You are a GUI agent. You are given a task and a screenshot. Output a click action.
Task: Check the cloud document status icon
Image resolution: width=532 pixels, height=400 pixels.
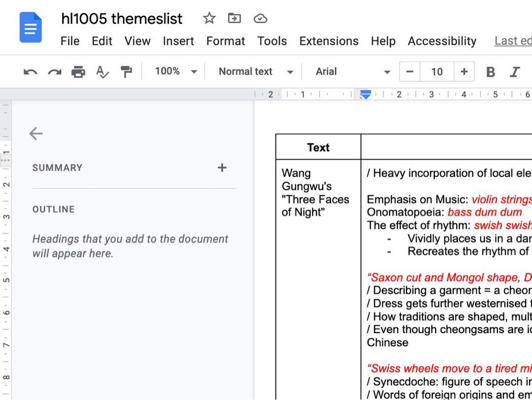260,19
